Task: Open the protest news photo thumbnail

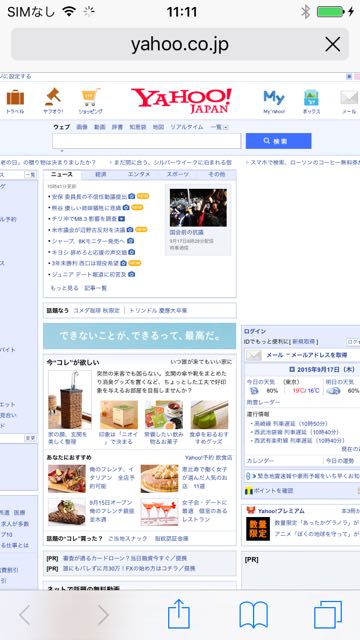Action: pyautogui.click(x=198, y=207)
